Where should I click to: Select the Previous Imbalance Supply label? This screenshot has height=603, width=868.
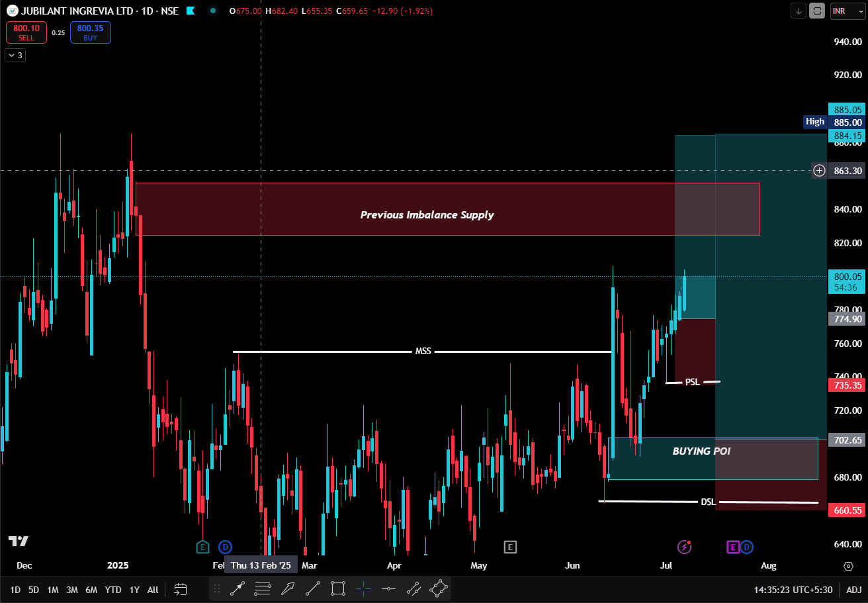(x=427, y=214)
